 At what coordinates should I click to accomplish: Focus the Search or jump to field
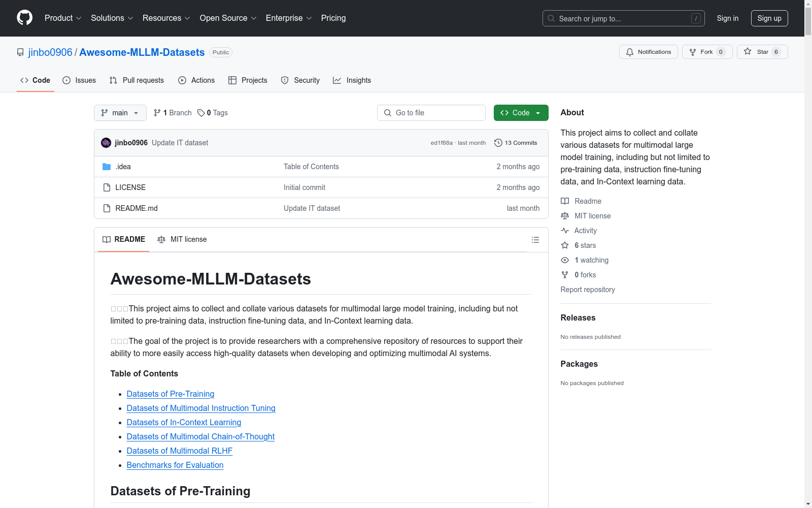pyautogui.click(x=623, y=18)
